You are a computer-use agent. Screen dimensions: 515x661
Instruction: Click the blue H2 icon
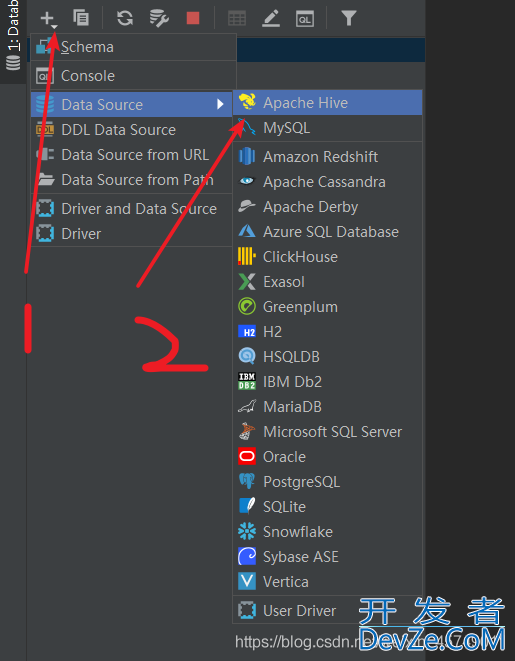247,332
